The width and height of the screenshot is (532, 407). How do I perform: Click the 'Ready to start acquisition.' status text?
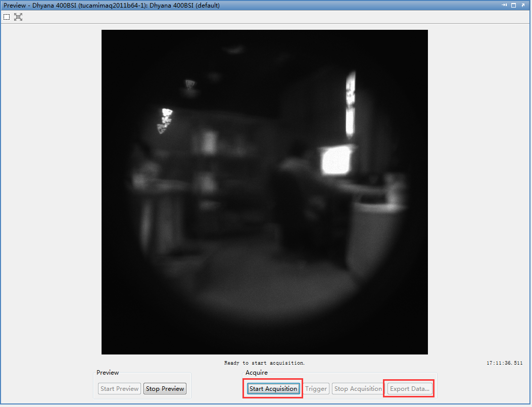pos(264,363)
